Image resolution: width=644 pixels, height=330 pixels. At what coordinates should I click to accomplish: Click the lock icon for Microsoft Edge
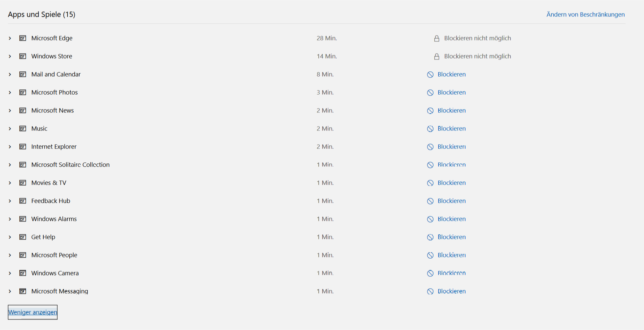(437, 38)
